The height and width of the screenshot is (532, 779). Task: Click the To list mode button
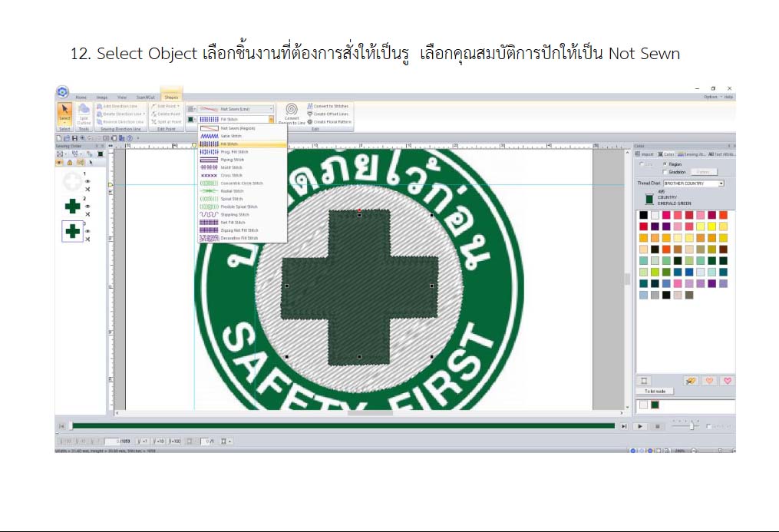pyautogui.click(x=655, y=392)
